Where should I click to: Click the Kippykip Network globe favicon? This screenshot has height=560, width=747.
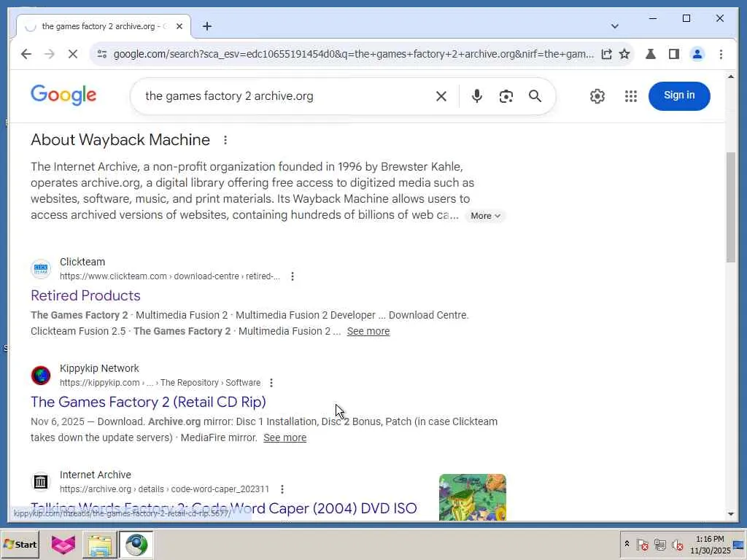41,376
